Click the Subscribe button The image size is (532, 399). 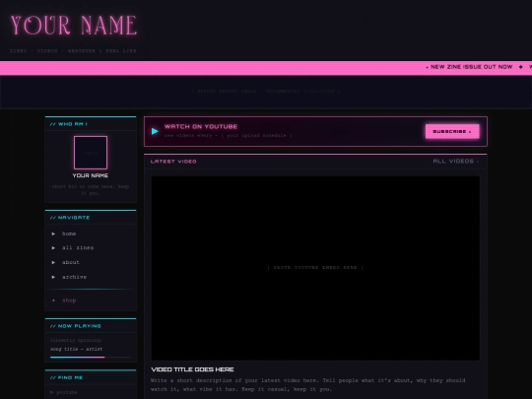[x=452, y=131]
